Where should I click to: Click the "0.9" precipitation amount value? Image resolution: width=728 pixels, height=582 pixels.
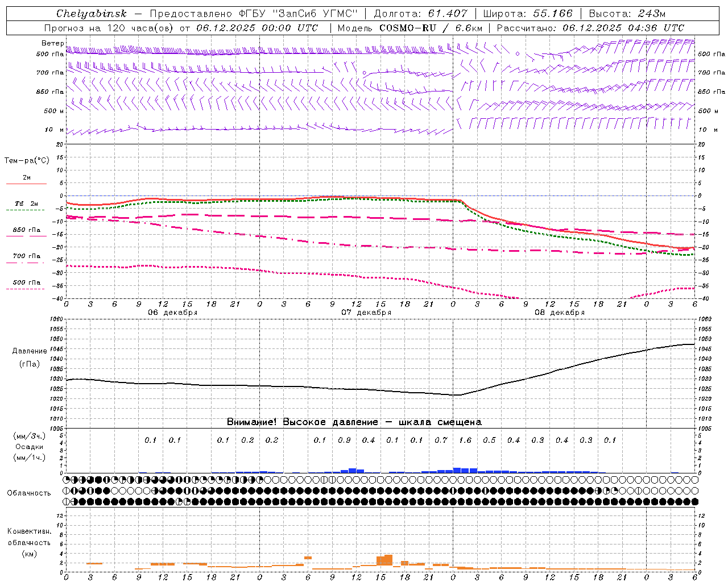tap(344, 440)
